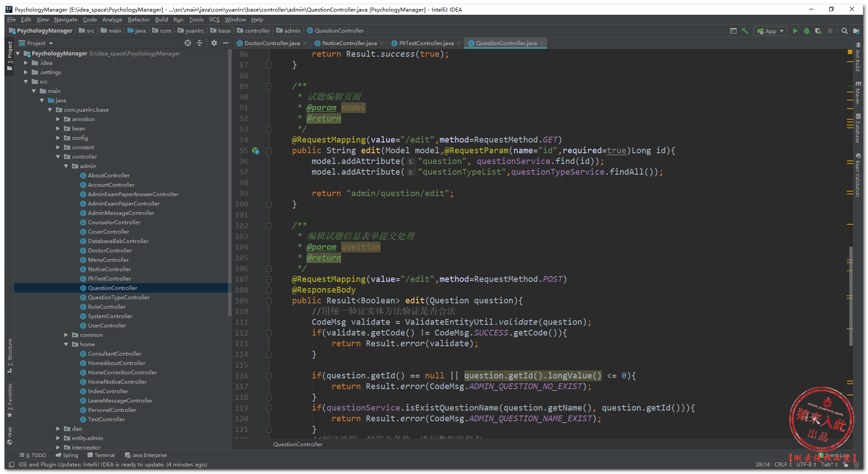
Task: Collapse all nodes in Project panel
Action: (x=199, y=43)
